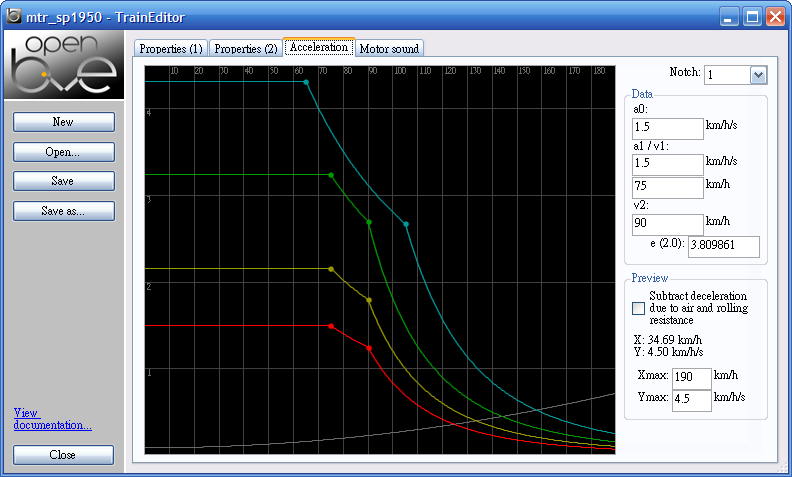Open the Notch dropdown list
The image size is (792, 477).
coord(757,75)
